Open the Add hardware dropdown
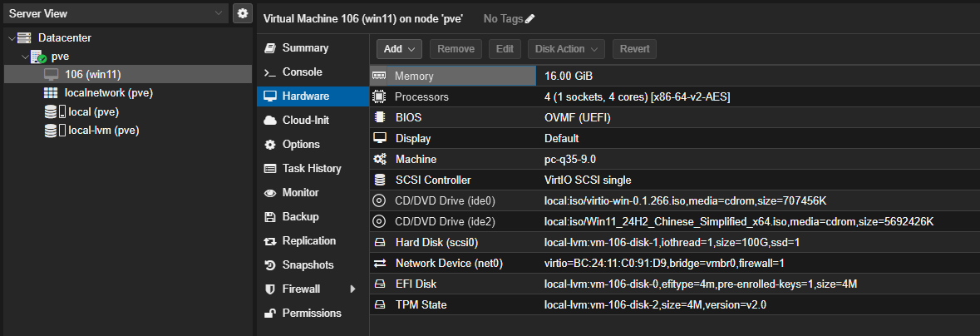 tap(400, 49)
